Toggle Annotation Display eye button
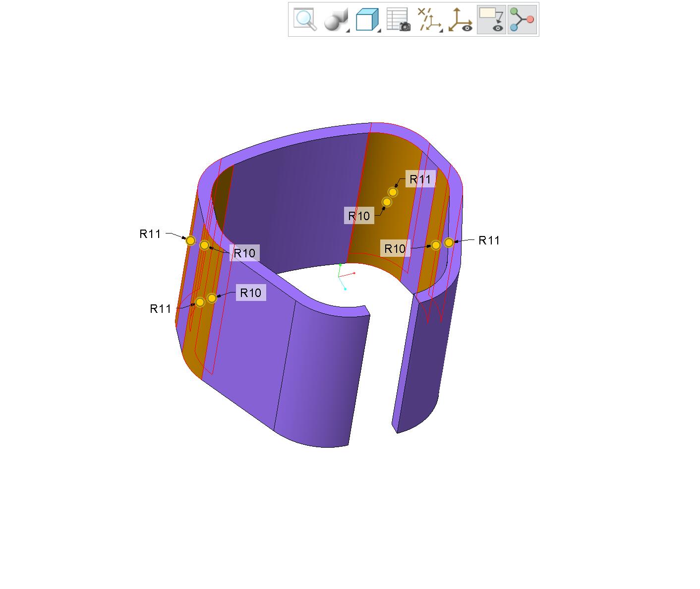Viewport: 700px width, 589px height. 491,19
